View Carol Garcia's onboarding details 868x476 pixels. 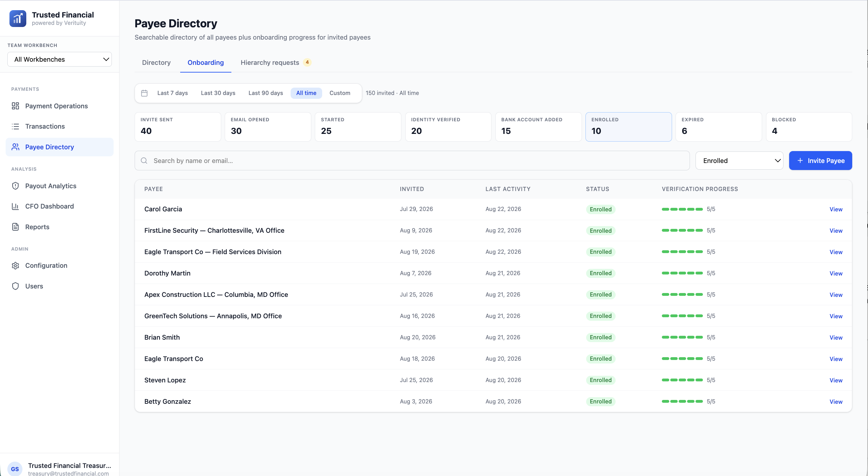pos(836,209)
